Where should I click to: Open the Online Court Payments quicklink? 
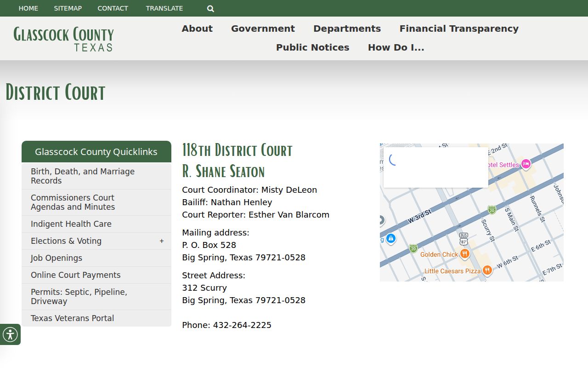[x=96, y=275]
